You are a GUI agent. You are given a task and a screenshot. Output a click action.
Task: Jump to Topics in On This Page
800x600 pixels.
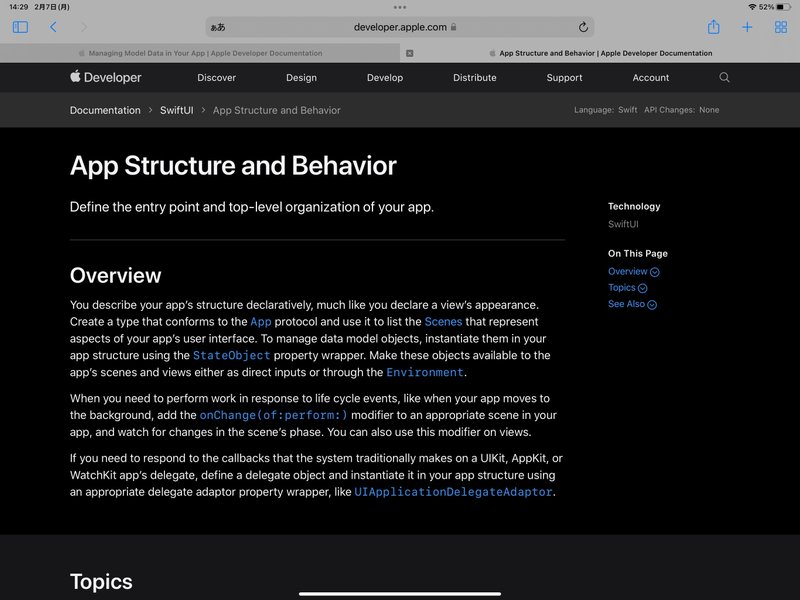[628, 288]
